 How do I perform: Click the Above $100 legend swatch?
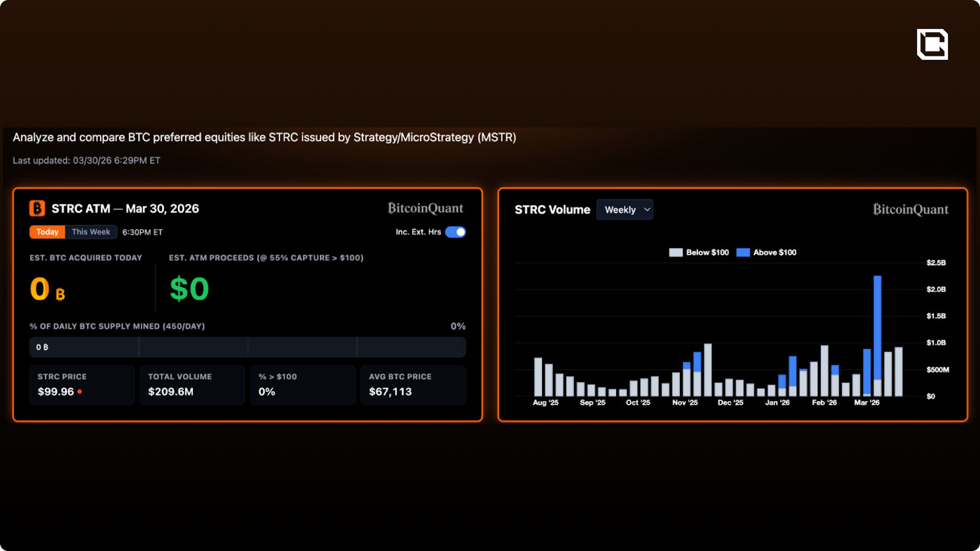point(743,252)
